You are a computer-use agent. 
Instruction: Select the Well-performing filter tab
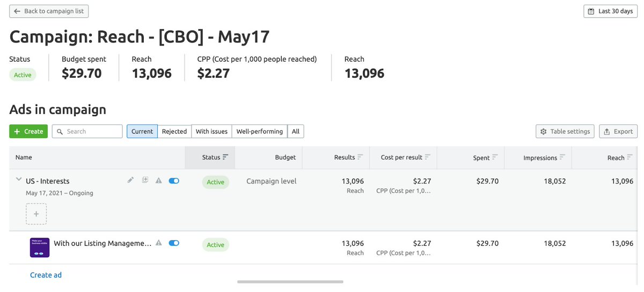coord(260,131)
